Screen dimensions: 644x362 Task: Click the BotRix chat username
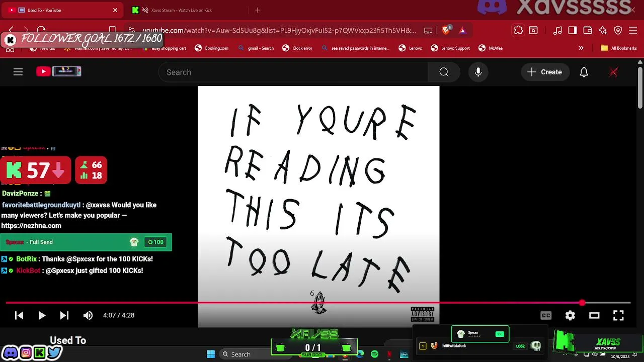coord(26,259)
